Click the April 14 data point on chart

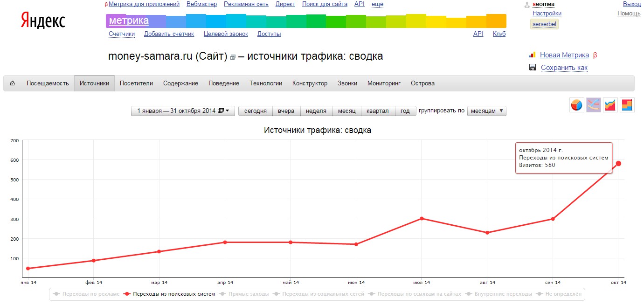pyautogui.click(x=225, y=242)
